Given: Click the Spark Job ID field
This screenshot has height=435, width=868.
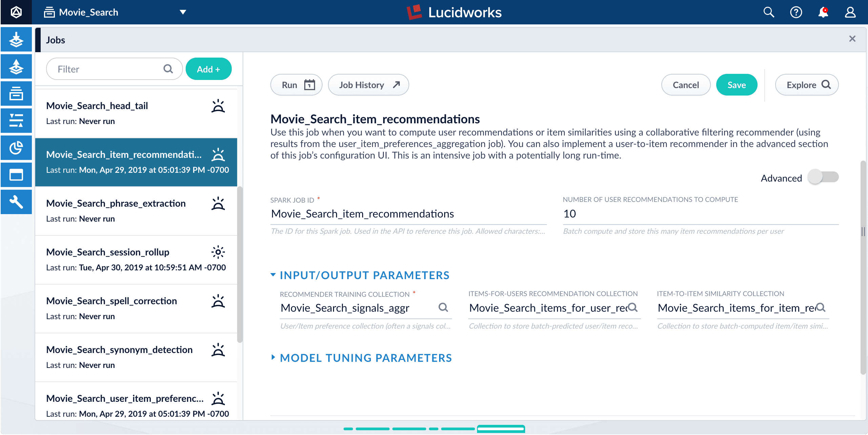Looking at the screenshot, I should [x=408, y=214].
